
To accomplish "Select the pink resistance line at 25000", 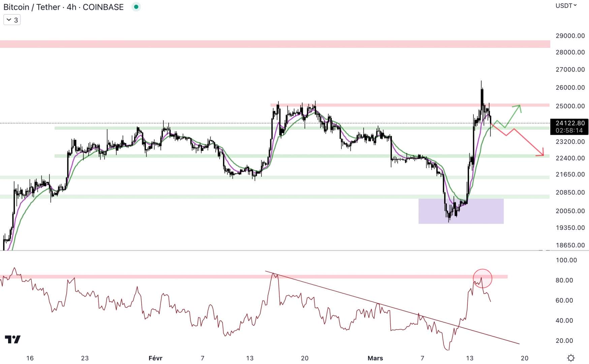I will (410, 105).
